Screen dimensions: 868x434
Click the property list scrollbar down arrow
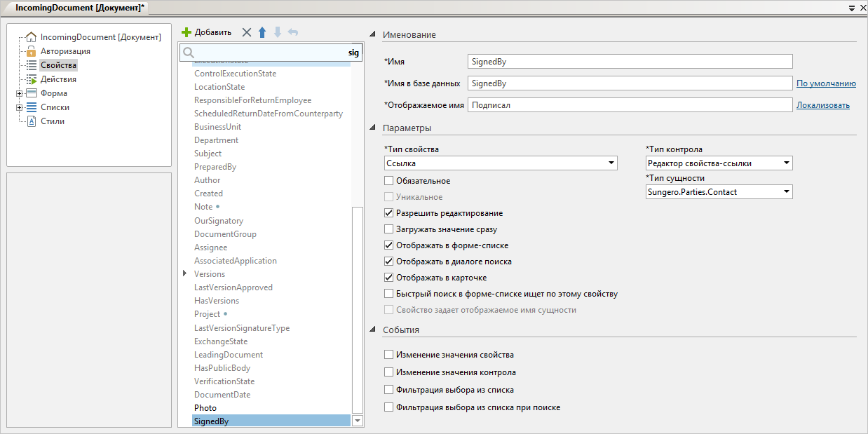click(x=358, y=421)
